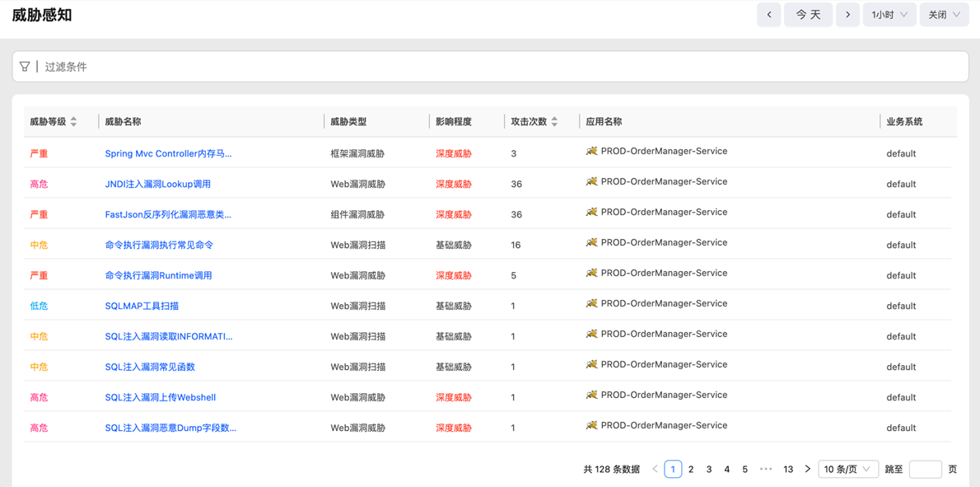Click pagination ellipsis to jump pages
The image size is (980, 487).
(766, 469)
